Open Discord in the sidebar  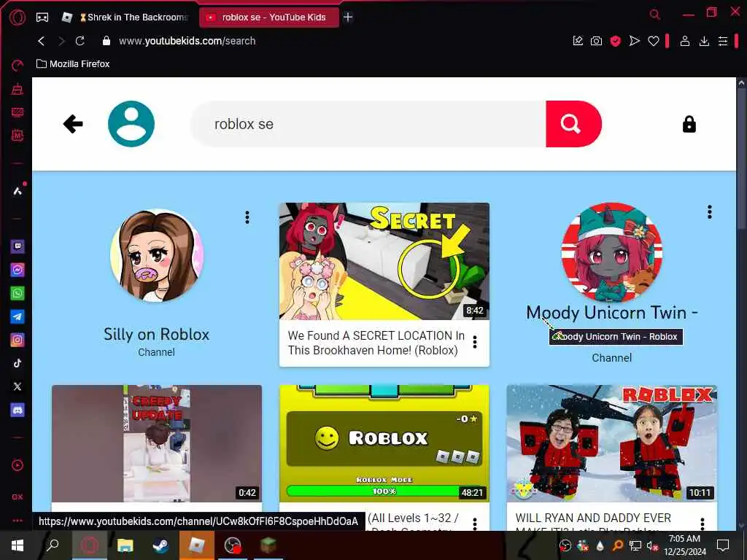18,410
